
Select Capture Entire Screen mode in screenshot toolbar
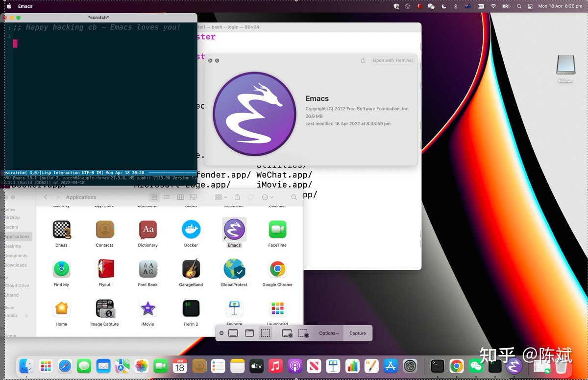233,333
